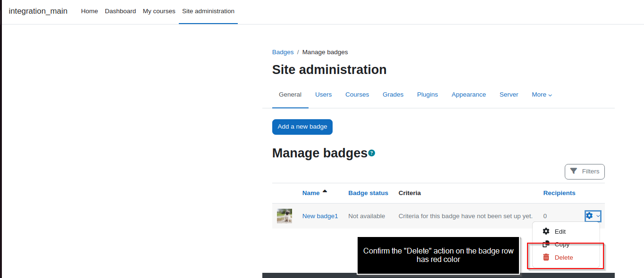The image size is (644, 278).
Task: Open the Grades tab
Action: [x=393, y=95]
